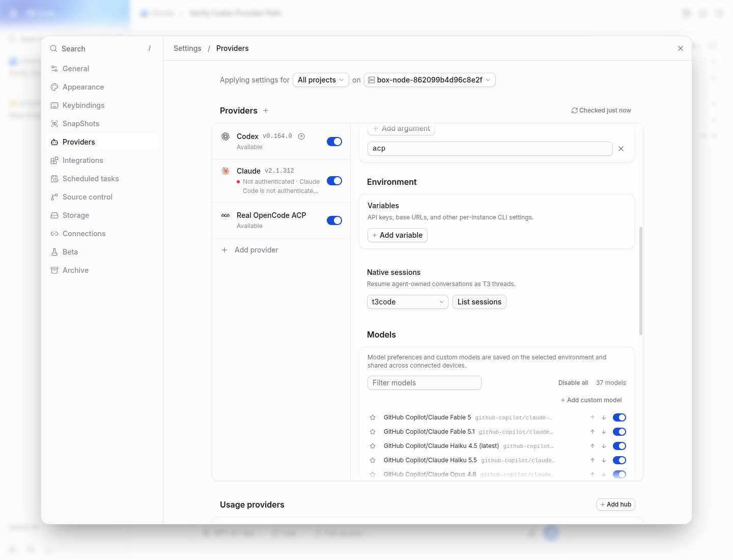Screen dimensions: 733x560
Task: Turn off Claude Haiku 5.5 model toggle
Action: pos(619,460)
